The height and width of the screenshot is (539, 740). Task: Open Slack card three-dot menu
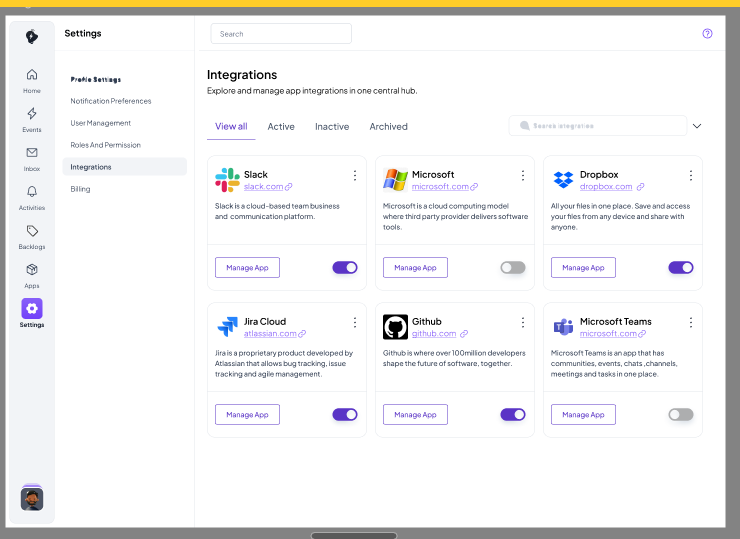coord(355,176)
